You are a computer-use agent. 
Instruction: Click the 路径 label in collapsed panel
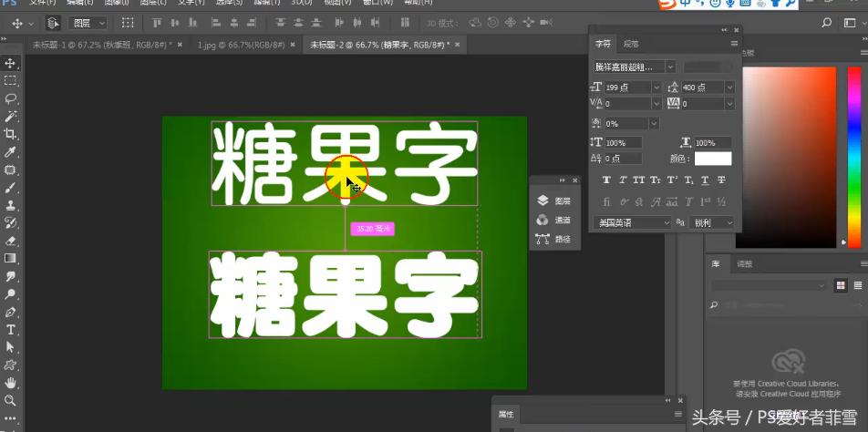tap(563, 240)
